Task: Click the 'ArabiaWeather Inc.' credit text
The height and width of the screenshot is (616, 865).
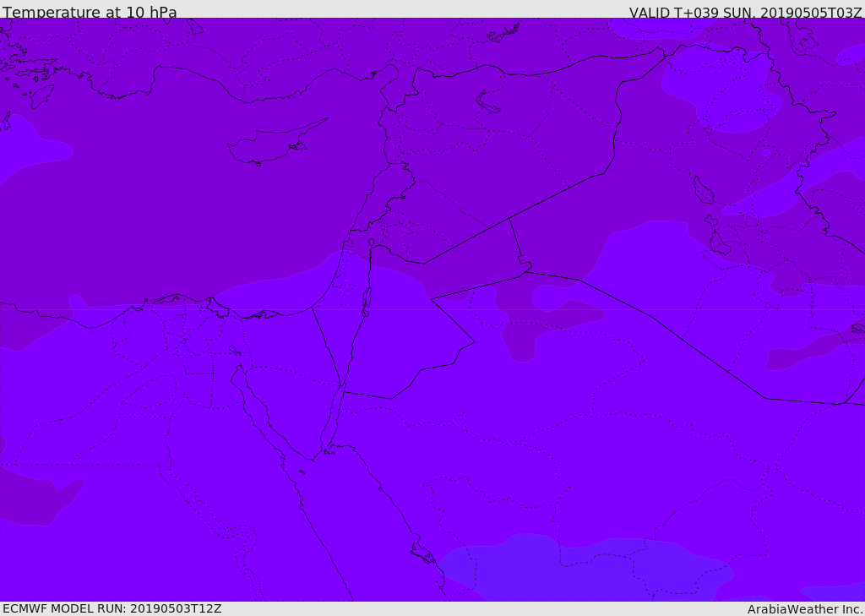Action: pos(805,609)
